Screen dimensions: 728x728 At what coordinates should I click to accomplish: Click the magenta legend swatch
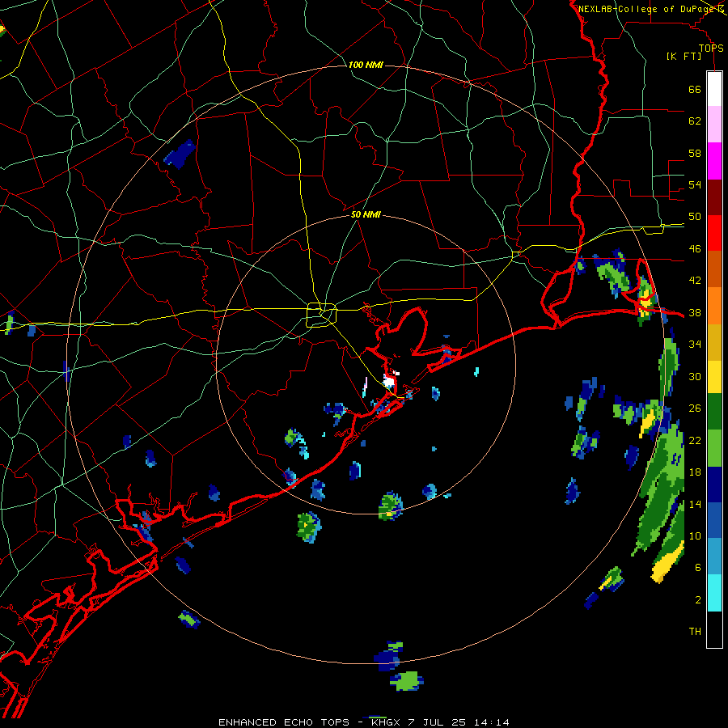click(714, 161)
